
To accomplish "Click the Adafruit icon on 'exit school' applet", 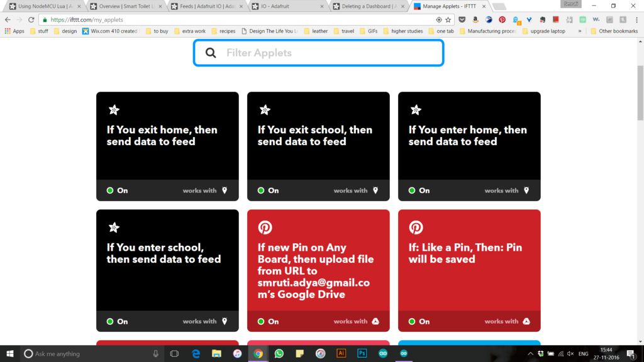I will click(x=265, y=109).
